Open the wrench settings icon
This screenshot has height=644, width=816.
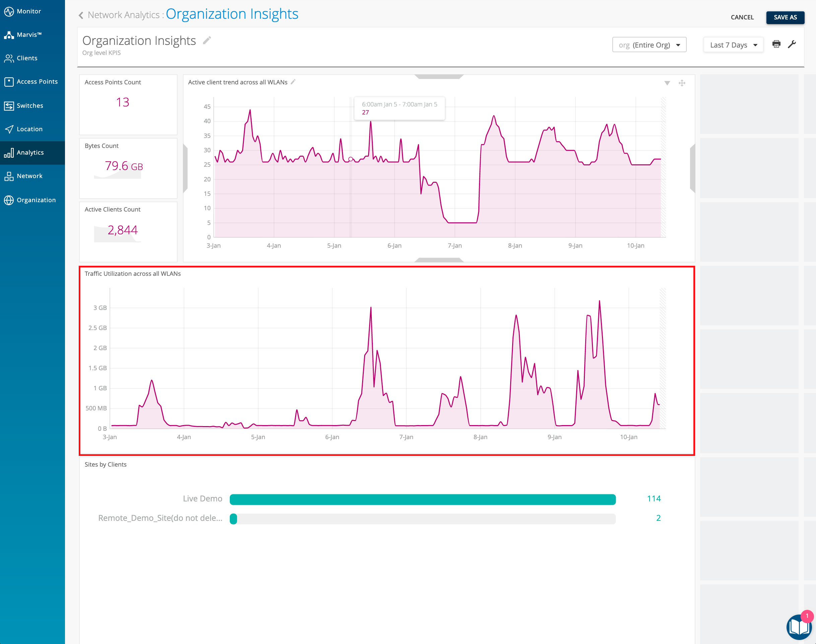point(792,44)
